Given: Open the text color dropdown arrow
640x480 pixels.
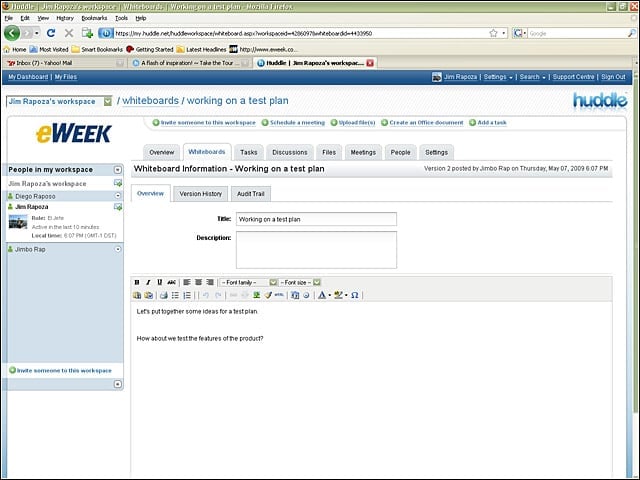Looking at the screenshot, I should pos(330,295).
